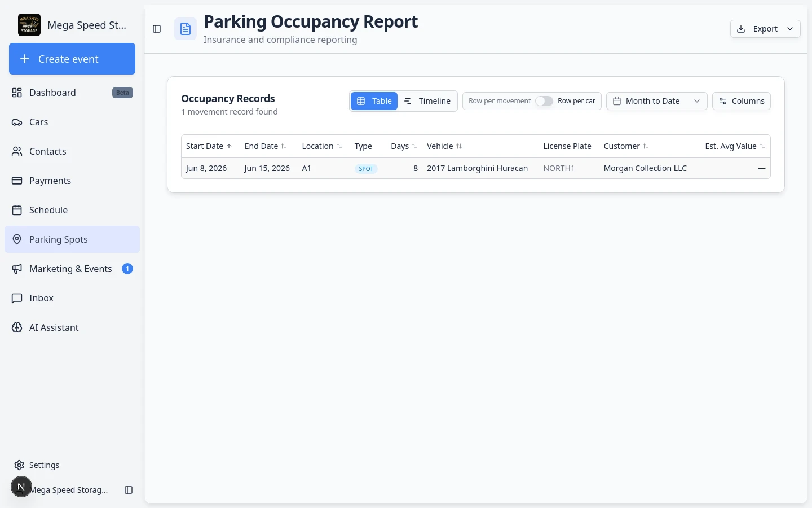Click the License Plate column header

(x=567, y=146)
